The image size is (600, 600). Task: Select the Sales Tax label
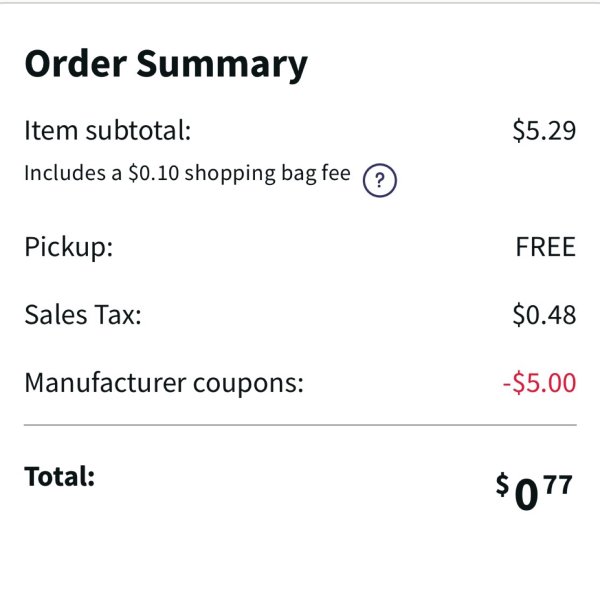83,315
